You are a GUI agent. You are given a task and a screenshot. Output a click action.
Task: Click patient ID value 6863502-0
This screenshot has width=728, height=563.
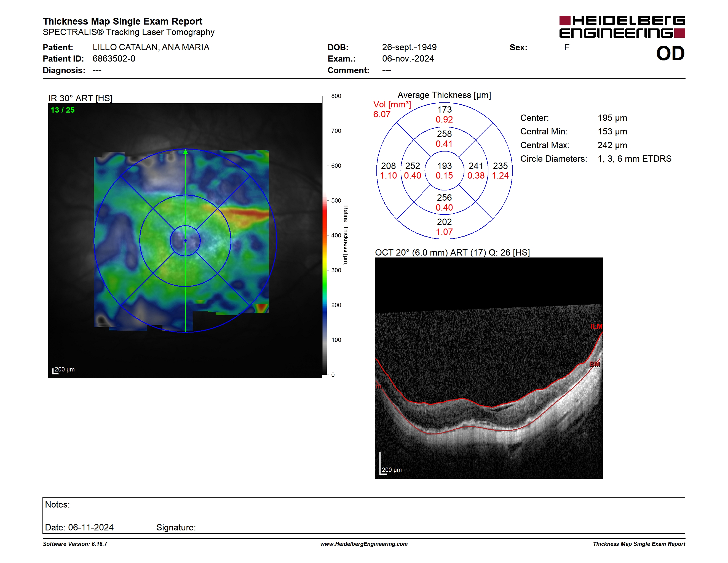pyautogui.click(x=114, y=59)
